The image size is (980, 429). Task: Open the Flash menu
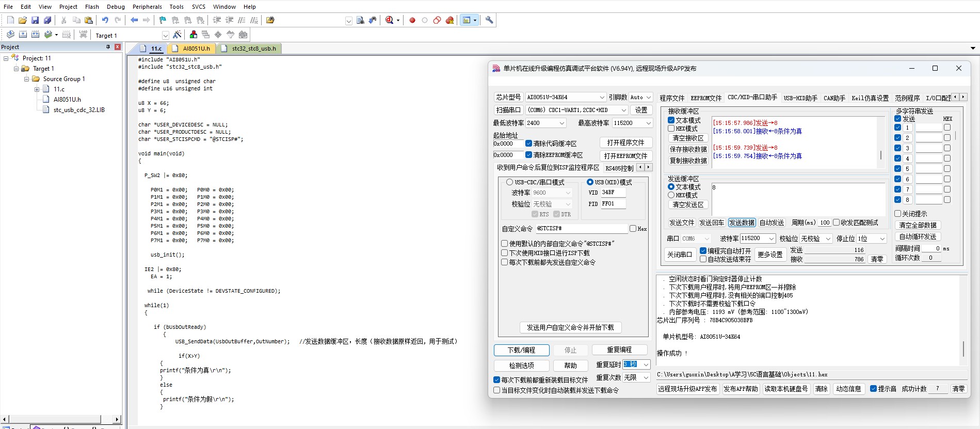click(x=92, y=7)
